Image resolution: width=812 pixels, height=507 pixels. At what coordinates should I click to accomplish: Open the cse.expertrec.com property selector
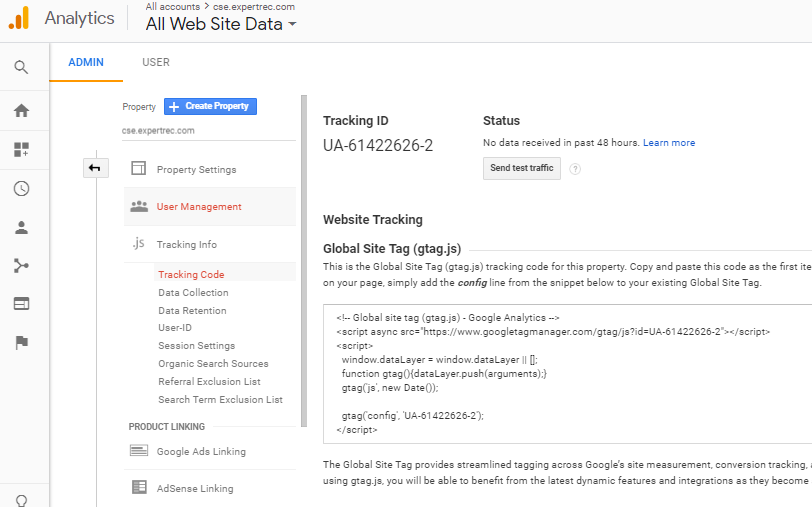click(x=209, y=131)
